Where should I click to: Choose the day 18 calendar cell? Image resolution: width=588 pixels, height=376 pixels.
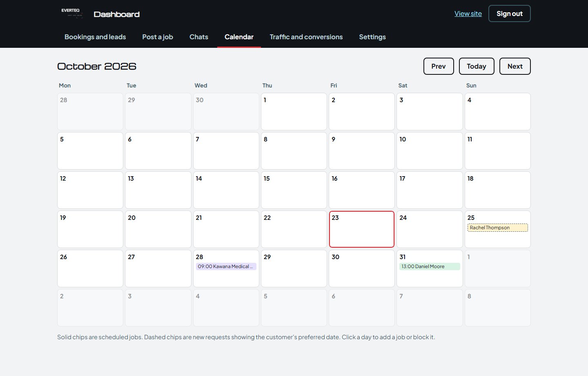tap(498, 190)
